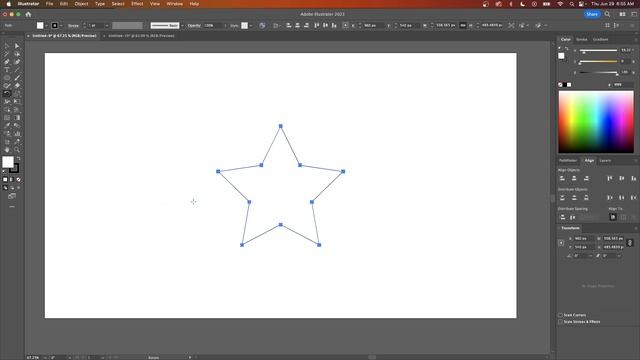
Task: Select the Free Transform tool
Action: (x=17, y=102)
